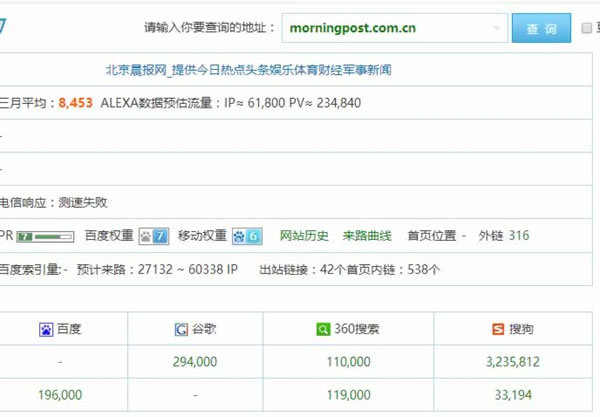Click the 360 search green icon

click(x=323, y=329)
